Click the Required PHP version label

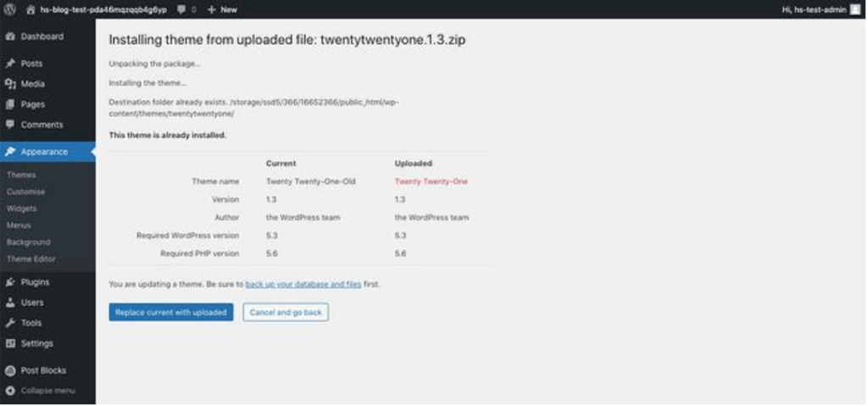point(200,253)
